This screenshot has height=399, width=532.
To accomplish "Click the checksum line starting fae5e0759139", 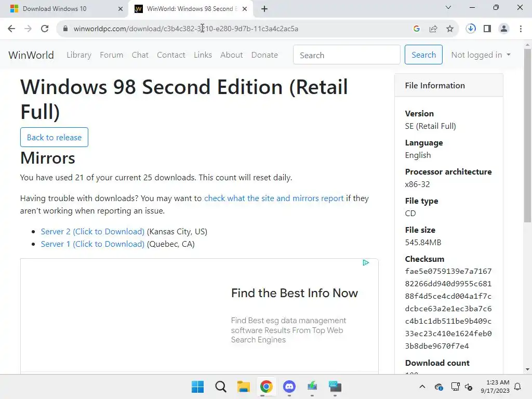I will click(448, 271).
